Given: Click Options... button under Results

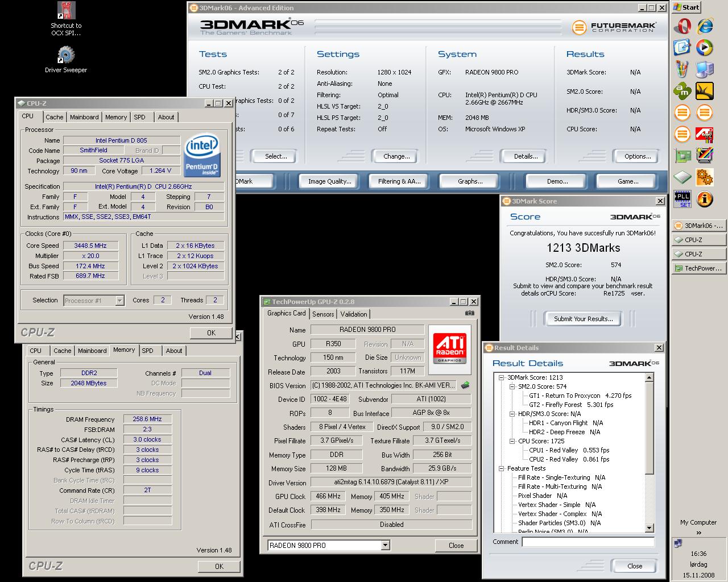Looking at the screenshot, I should click(638, 156).
